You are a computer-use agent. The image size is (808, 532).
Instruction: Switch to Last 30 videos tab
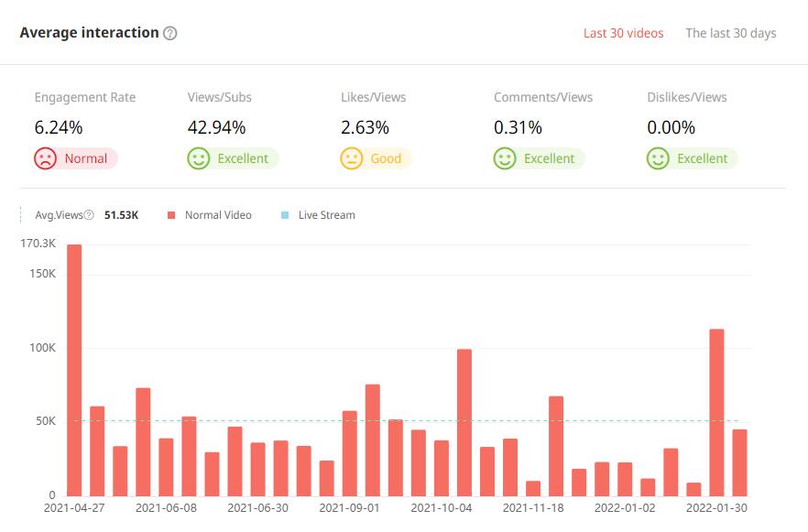[623, 33]
